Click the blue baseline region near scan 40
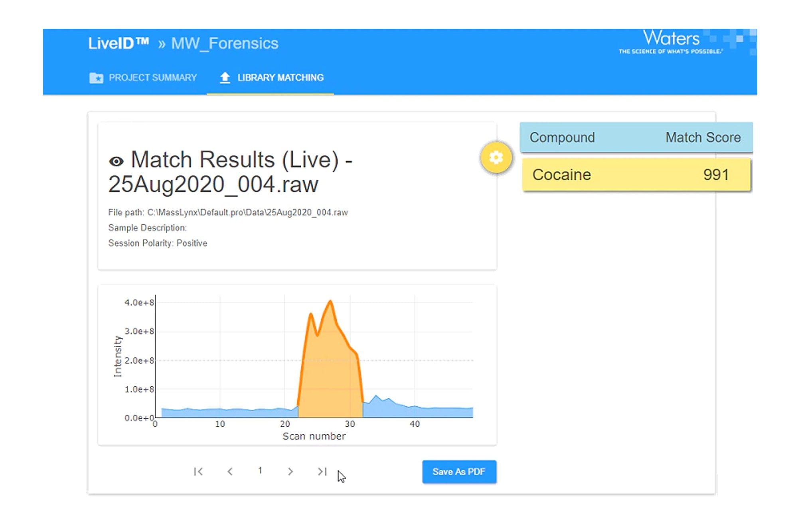798x532 pixels. [415, 412]
